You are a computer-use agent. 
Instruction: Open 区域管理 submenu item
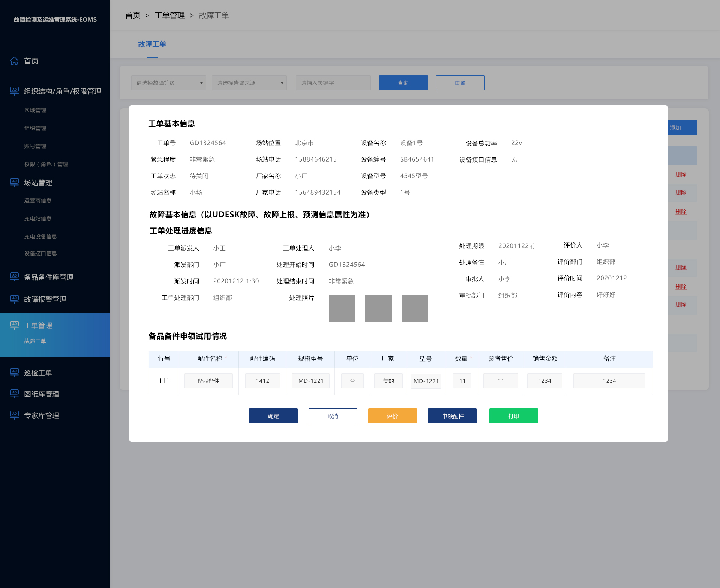35,110
